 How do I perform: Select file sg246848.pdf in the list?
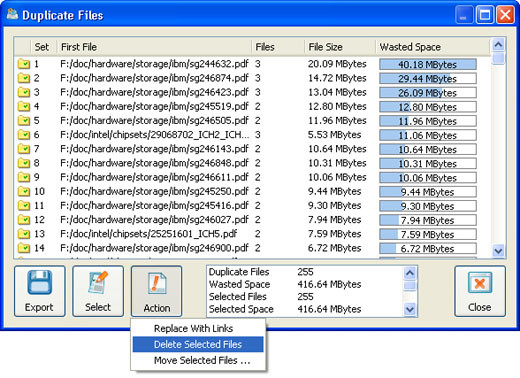pyautogui.click(x=154, y=163)
